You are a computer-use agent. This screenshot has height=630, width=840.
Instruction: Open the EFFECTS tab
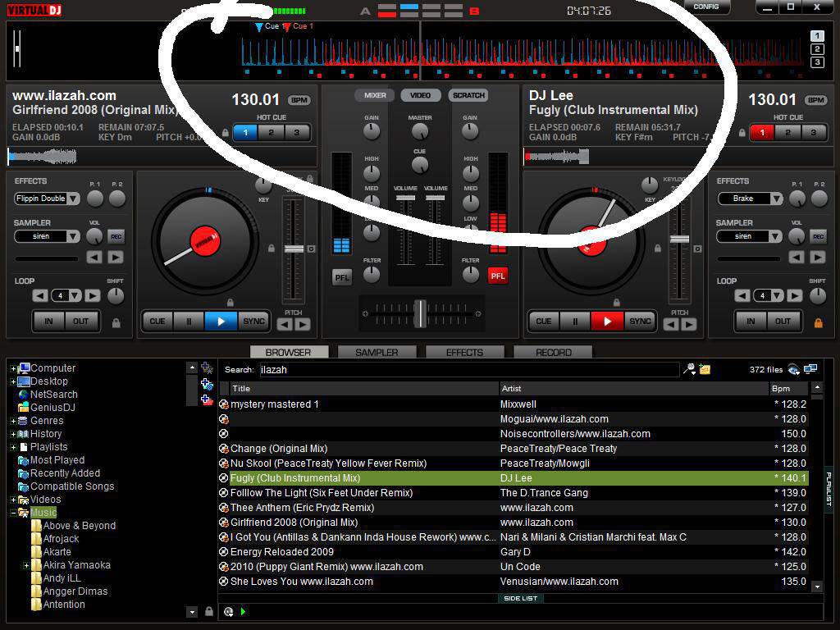point(464,353)
